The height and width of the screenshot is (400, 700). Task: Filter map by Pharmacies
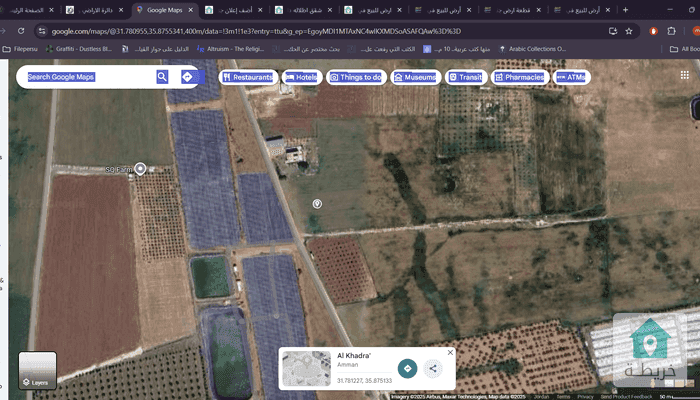518,77
